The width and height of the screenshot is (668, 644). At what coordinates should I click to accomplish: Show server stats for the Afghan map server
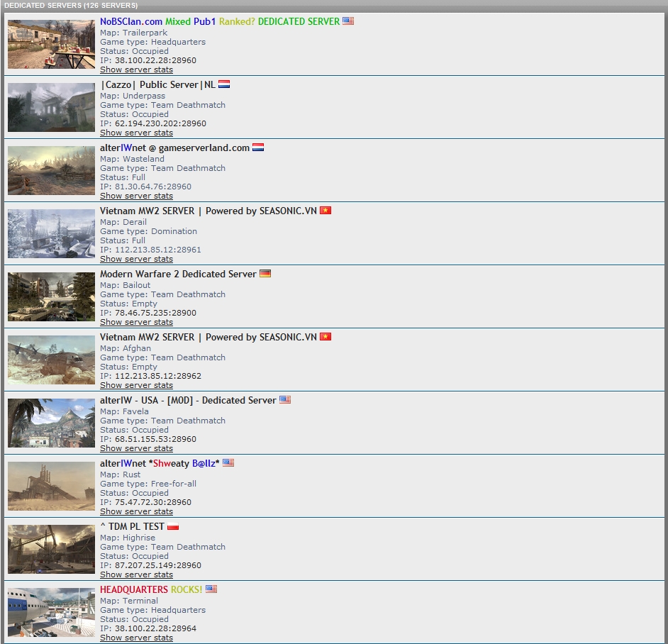click(136, 385)
